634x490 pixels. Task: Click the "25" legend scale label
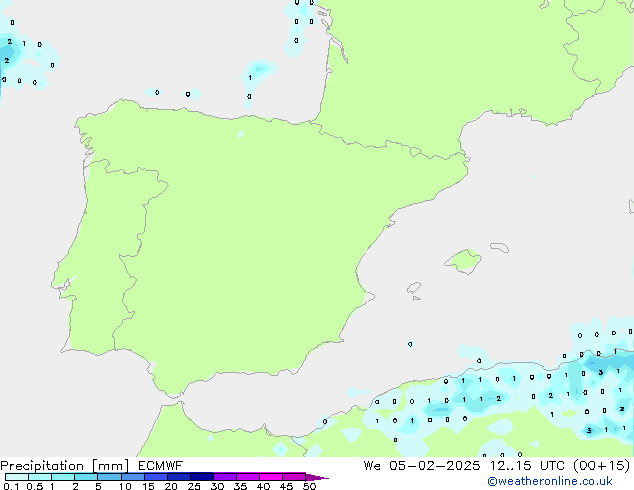(x=194, y=486)
